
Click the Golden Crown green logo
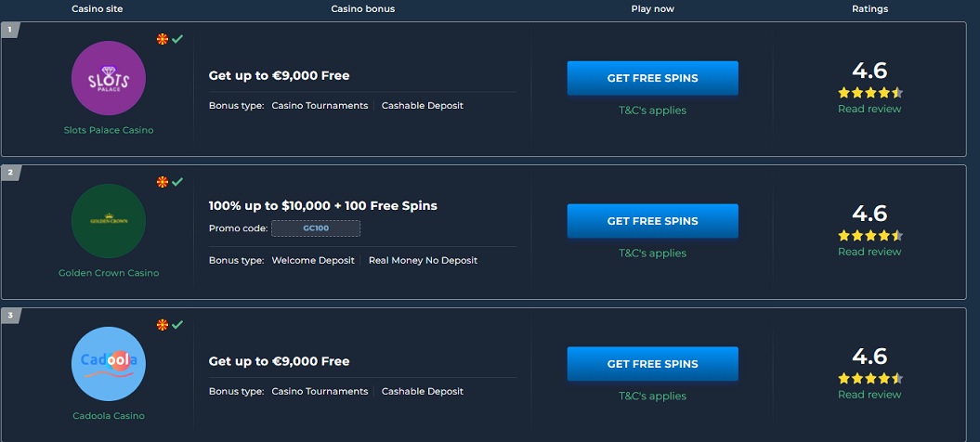click(108, 221)
